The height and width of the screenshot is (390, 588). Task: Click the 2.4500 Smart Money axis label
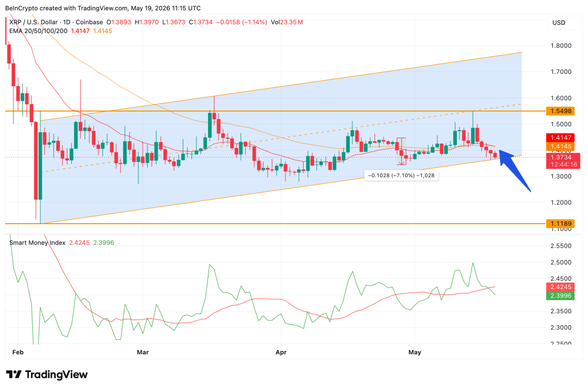click(561, 278)
